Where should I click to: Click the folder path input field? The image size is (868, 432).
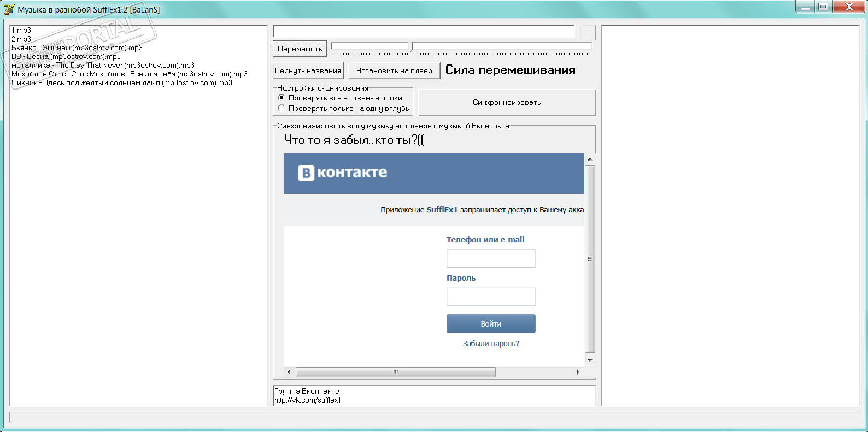coord(424,31)
